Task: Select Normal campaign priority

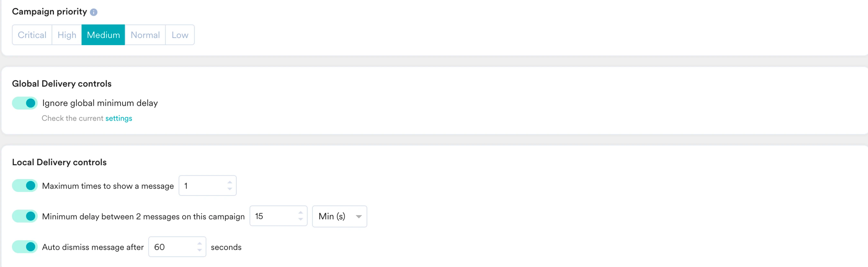Action: tap(145, 35)
